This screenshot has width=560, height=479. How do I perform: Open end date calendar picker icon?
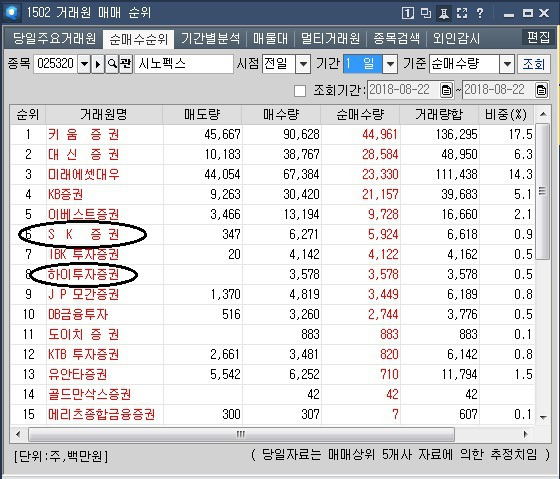[541, 90]
